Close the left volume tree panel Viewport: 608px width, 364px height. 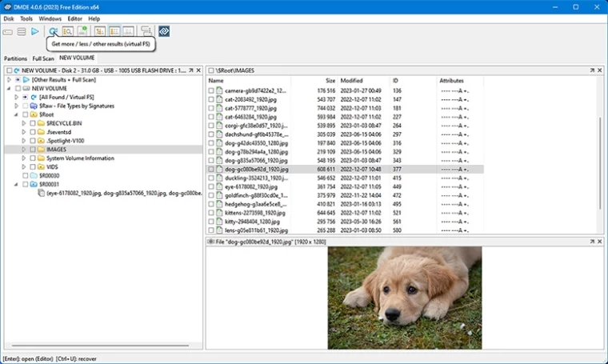(198, 71)
